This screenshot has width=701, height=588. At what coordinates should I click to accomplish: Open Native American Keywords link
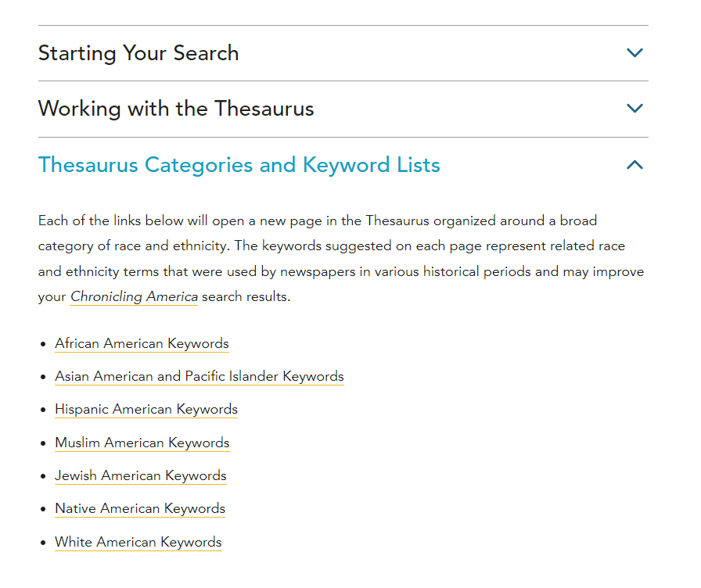click(x=139, y=508)
